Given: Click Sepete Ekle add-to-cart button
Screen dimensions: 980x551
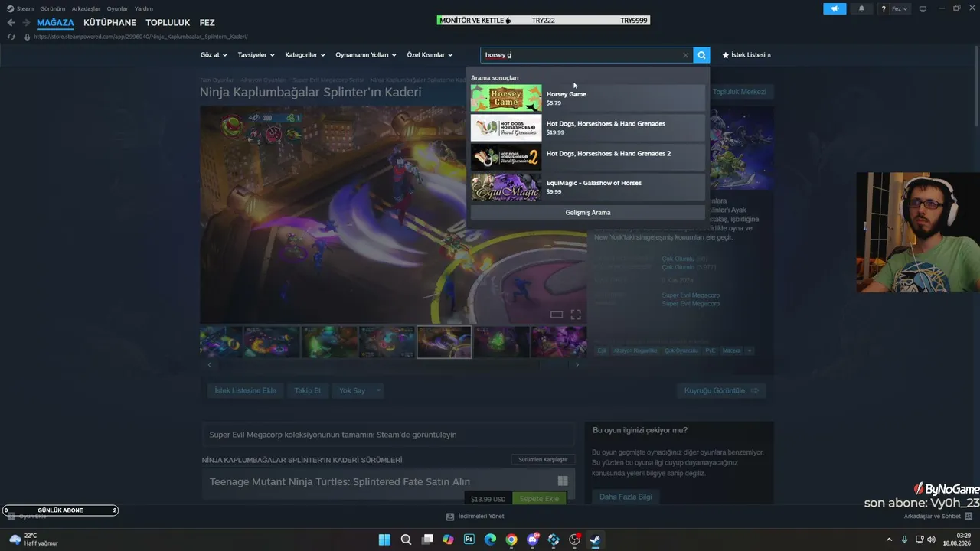Looking at the screenshot, I should click(539, 499).
